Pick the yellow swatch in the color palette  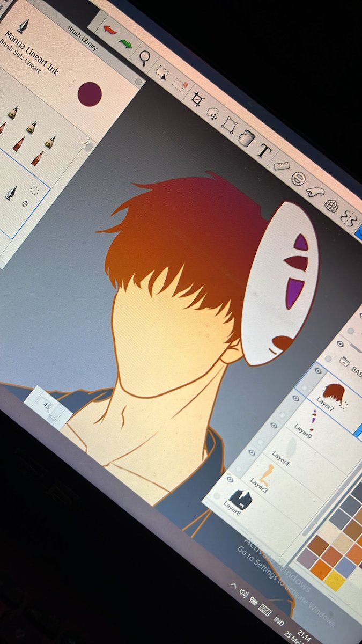(x=334, y=580)
